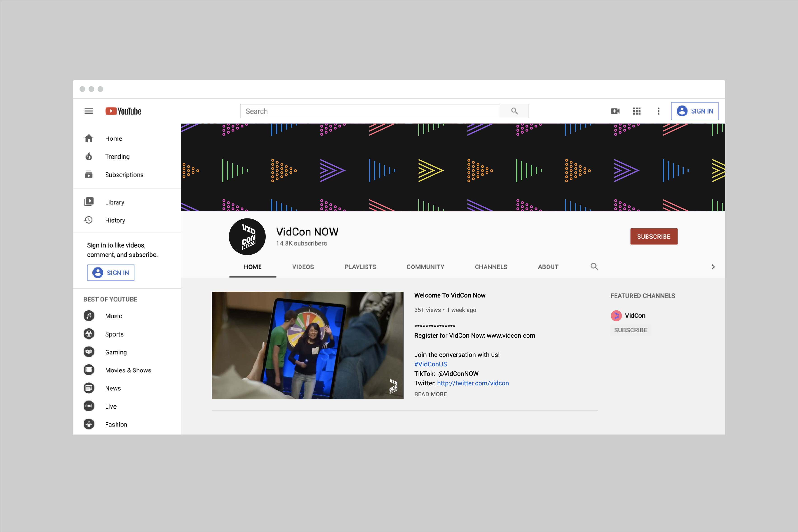Viewport: 798px width, 532px height.
Task: Open the YouTube apps grid icon
Action: click(x=637, y=111)
